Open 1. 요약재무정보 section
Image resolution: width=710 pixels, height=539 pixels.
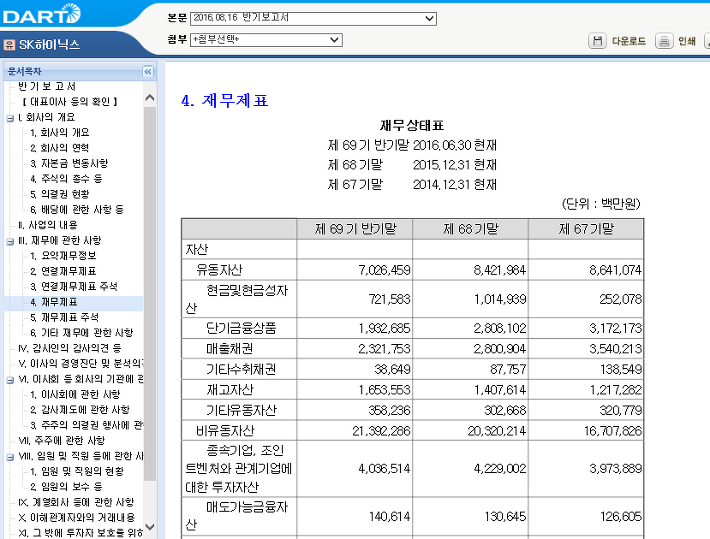point(63,255)
